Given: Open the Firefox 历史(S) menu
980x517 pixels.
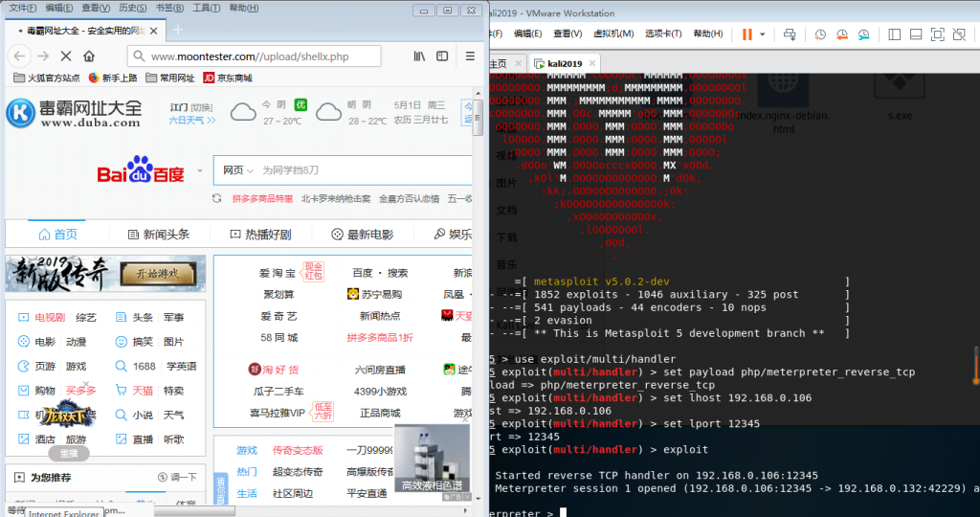Looking at the screenshot, I should tap(132, 8).
